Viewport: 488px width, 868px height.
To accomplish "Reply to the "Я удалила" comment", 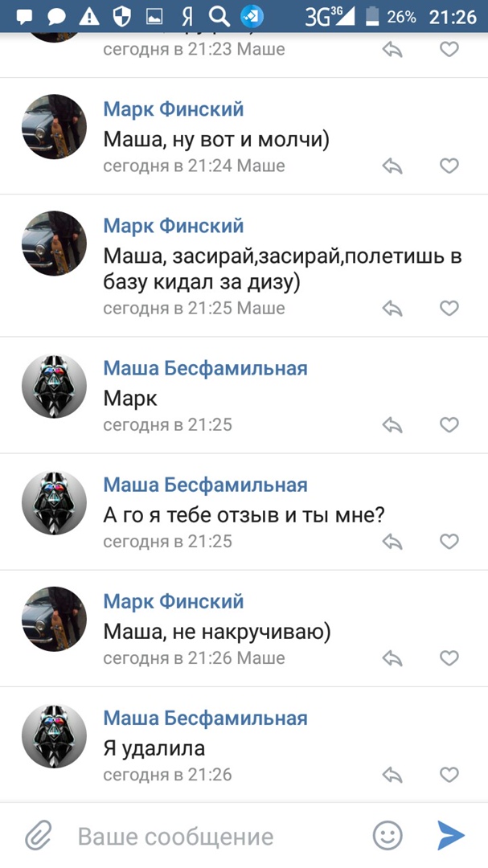I will pos(392,775).
